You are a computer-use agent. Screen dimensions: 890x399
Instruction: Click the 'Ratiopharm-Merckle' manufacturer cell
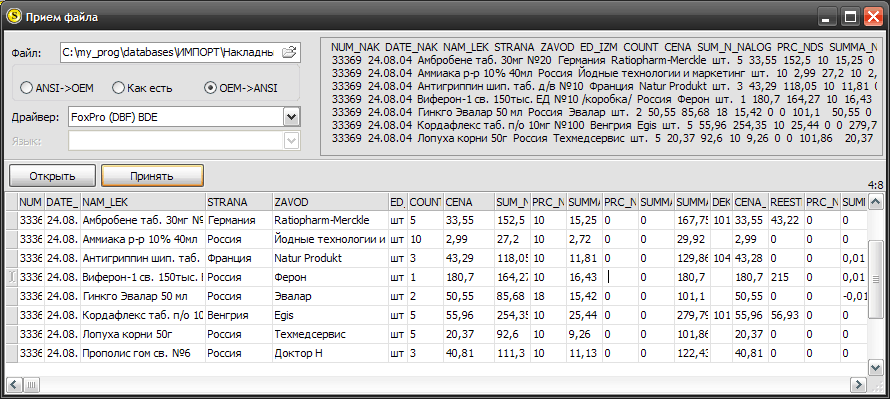(x=330, y=220)
